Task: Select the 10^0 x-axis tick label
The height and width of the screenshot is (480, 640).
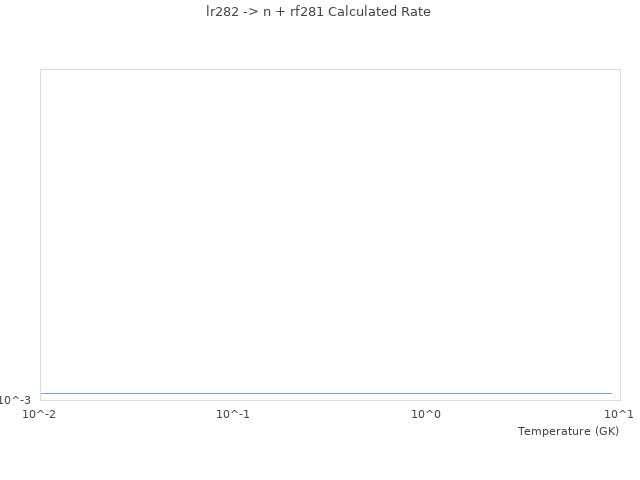Action: (426, 414)
